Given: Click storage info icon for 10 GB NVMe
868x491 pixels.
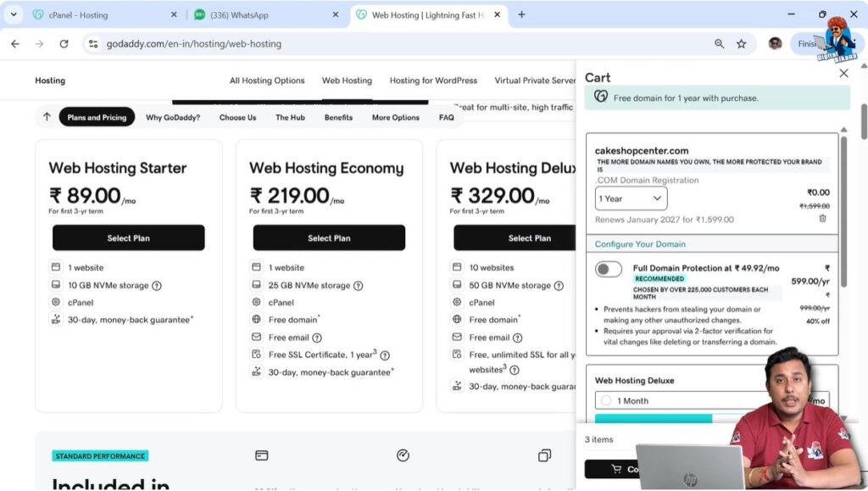Looking at the screenshot, I should point(157,286).
